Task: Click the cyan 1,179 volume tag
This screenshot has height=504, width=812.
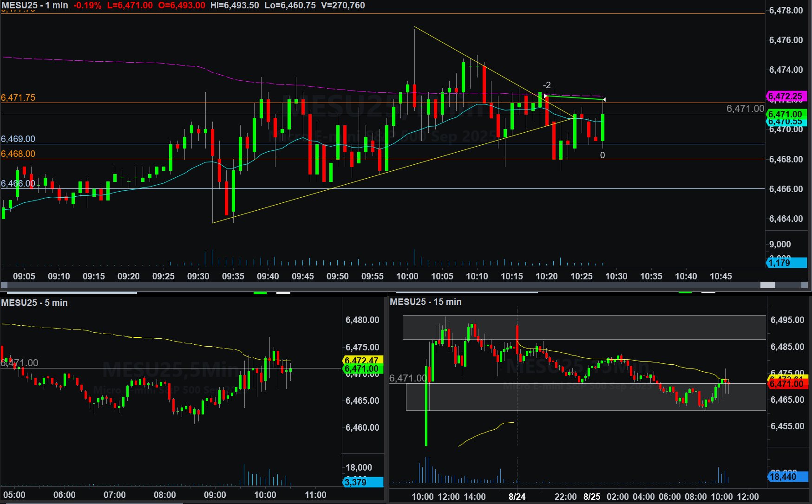Action: tap(786, 263)
